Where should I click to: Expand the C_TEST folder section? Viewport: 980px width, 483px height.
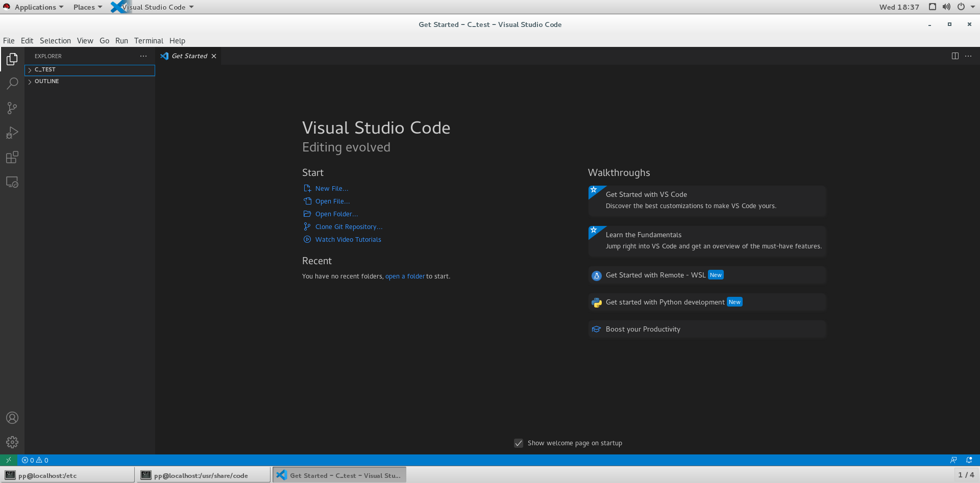coord(90,70)
